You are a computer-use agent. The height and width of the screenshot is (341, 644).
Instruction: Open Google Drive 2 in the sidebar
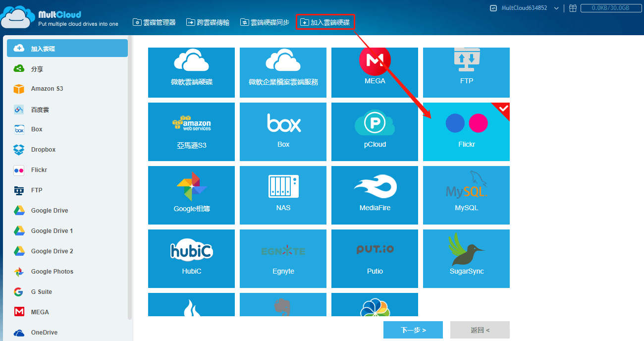tap(67, 251)
